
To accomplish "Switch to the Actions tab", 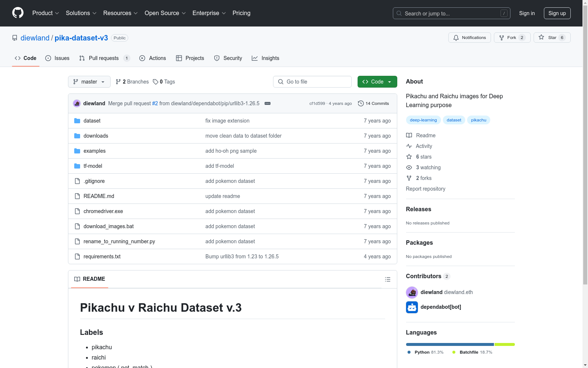I will pyautogui.click(x=153, y=58).
